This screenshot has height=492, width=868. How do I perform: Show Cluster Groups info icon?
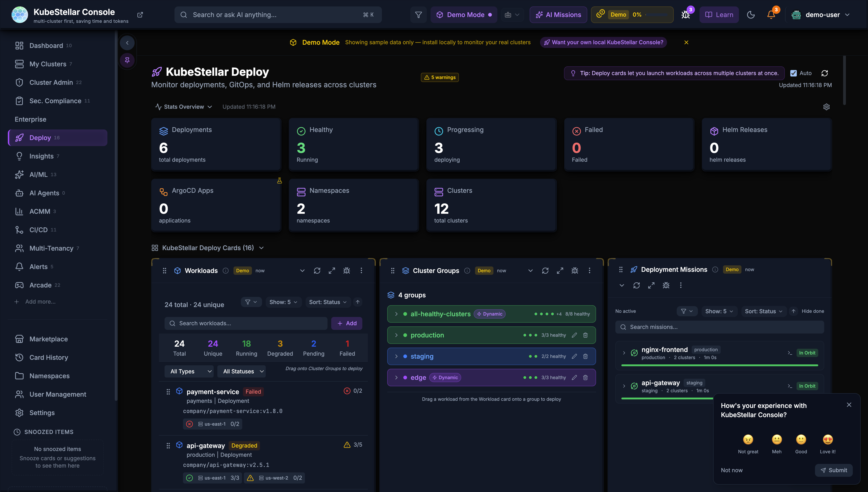[467, 271]
